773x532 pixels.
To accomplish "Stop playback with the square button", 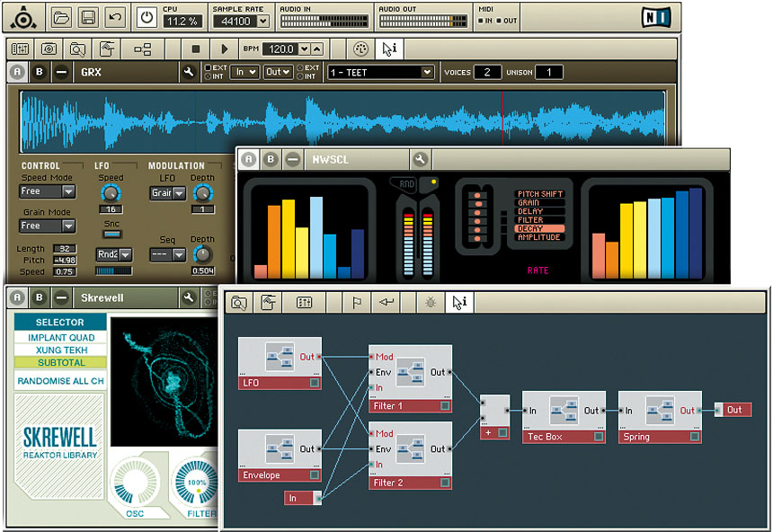I will pos(196,49).
